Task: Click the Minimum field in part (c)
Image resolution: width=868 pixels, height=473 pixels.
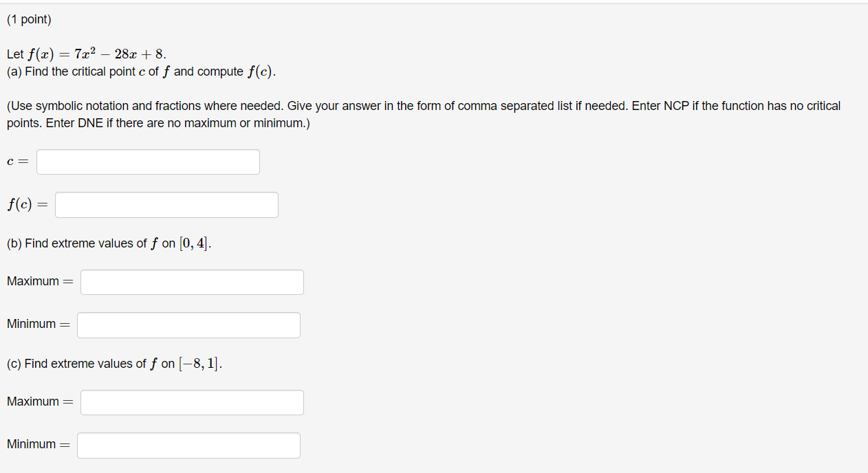Action: pyautogui.click(x=188, y=445)
